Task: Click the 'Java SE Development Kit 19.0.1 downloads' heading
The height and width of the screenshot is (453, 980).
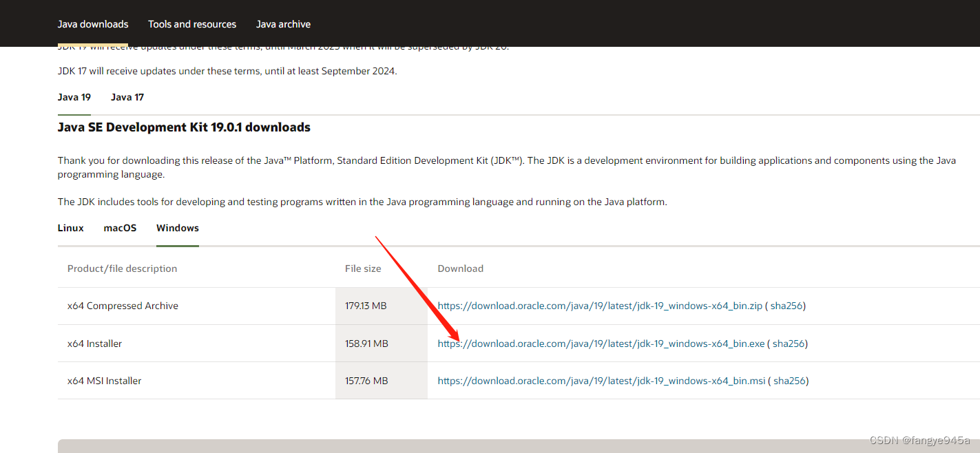Action: pos(184,127)
